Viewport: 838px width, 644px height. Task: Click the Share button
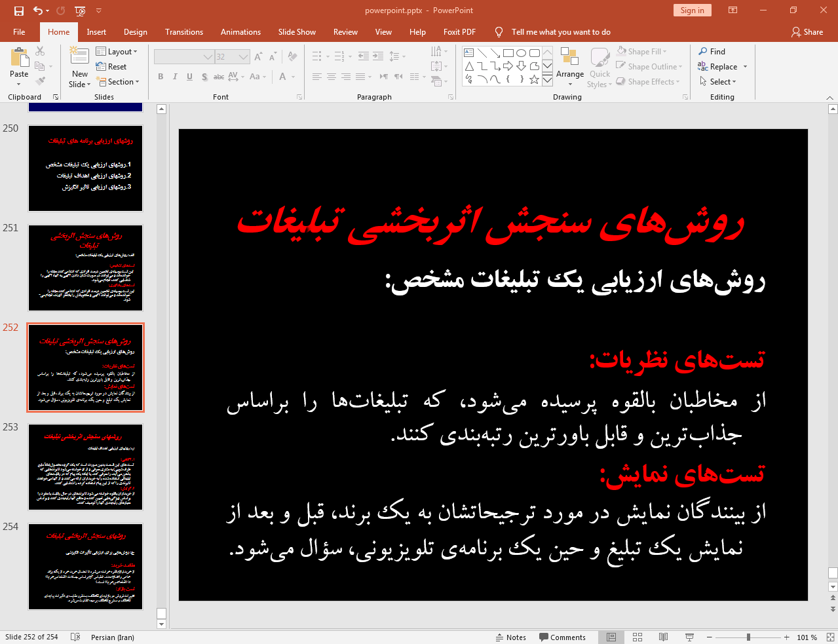[x=807, y=31]
